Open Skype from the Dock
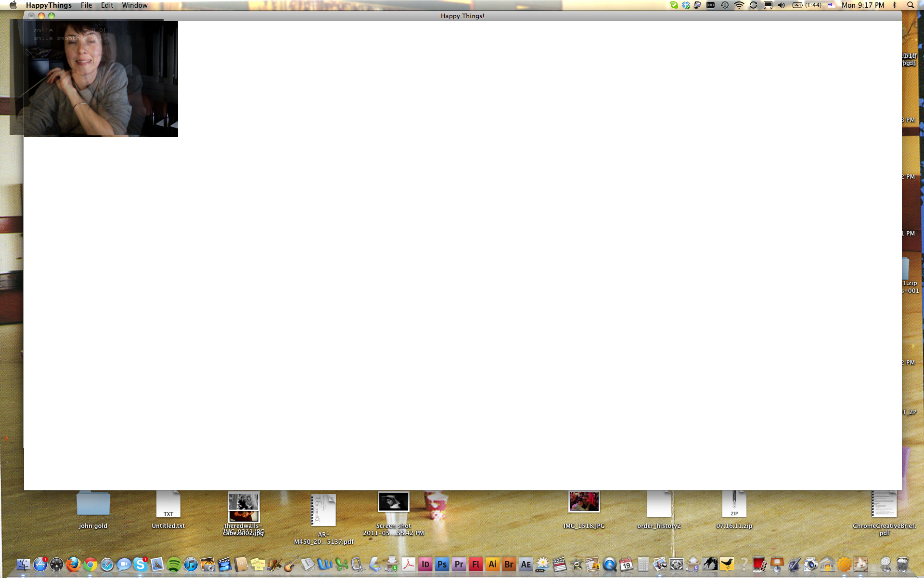The width and height of the screenshot is (924, 578). (x=141, y=564)
